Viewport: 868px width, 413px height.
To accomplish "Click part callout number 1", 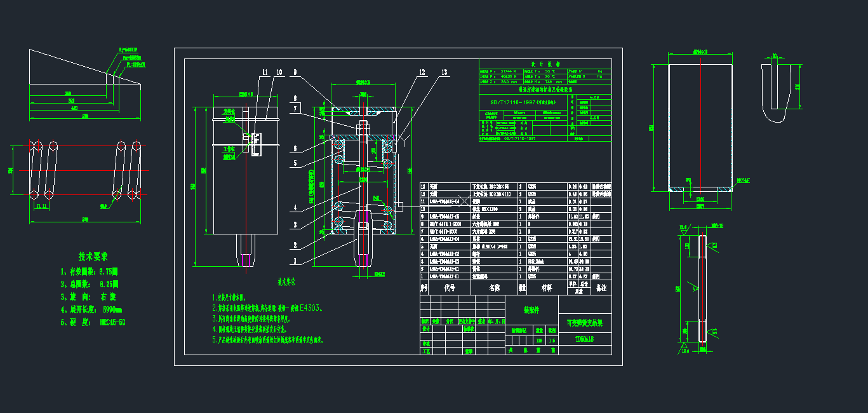I will 295,261.
